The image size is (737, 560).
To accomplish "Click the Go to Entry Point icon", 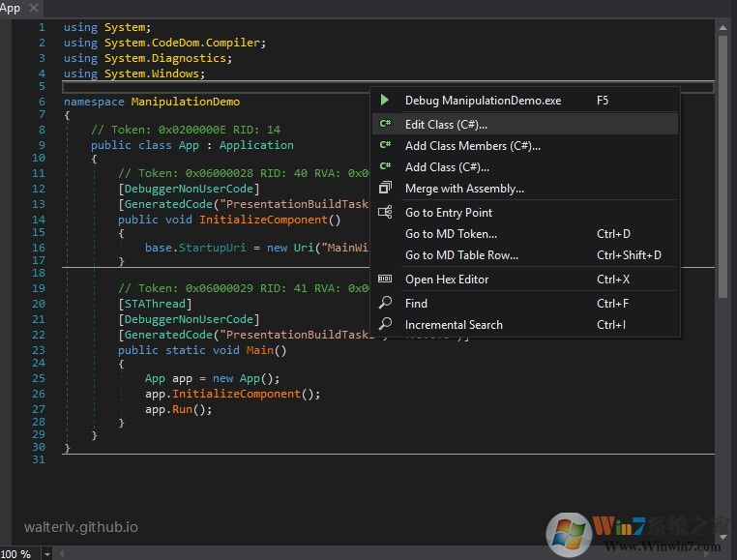I will coord(385,213).
